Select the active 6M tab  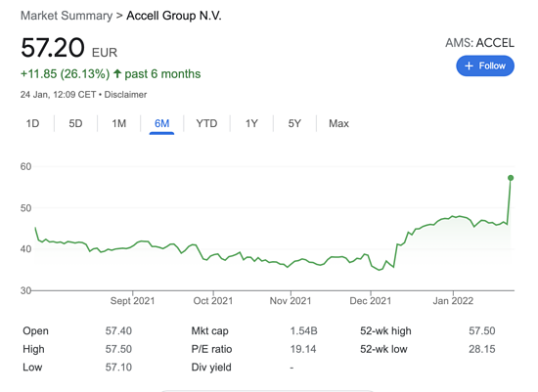161,123
